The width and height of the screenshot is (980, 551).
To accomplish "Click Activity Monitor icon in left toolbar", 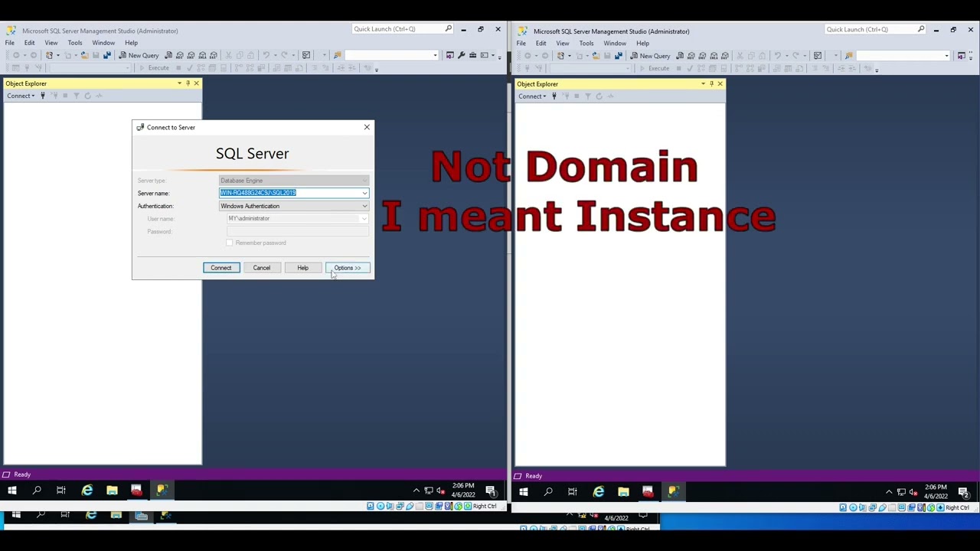I will click(x=306, y=55).
